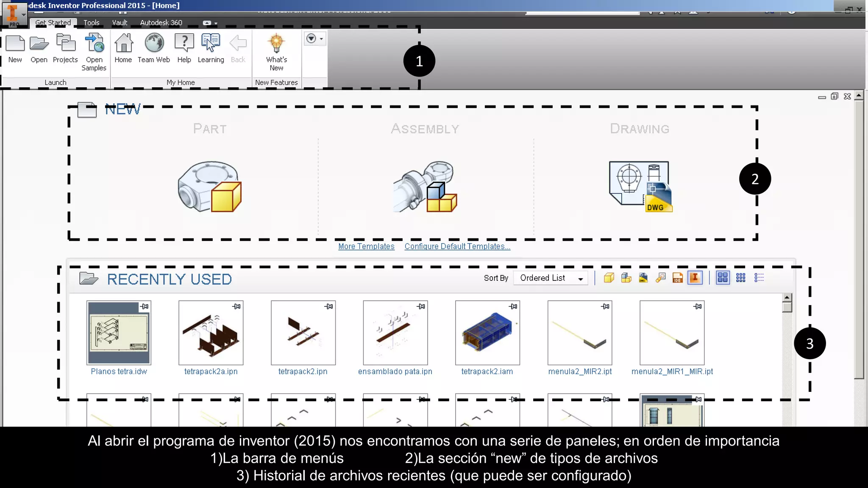Open the Projects dialog
Viewport: 868px width, 488px height.
click(x=65, y=44)
